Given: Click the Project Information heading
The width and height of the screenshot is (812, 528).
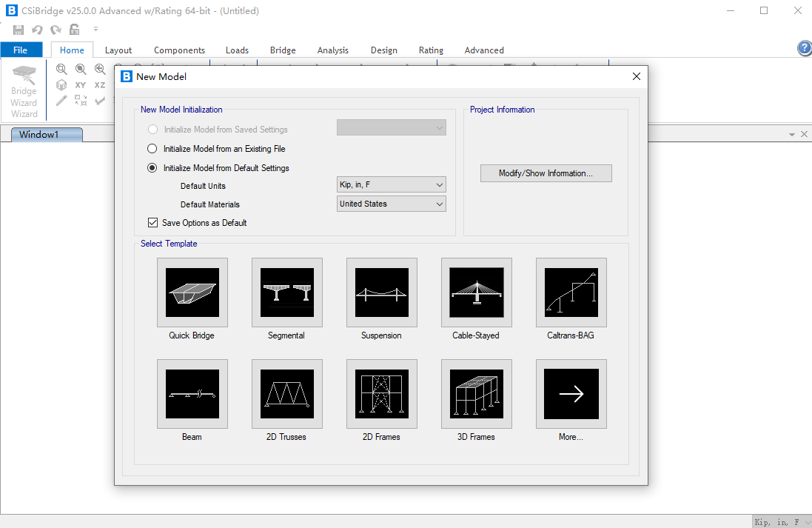Looking at the screenshot, I should (x=503, y=110).
